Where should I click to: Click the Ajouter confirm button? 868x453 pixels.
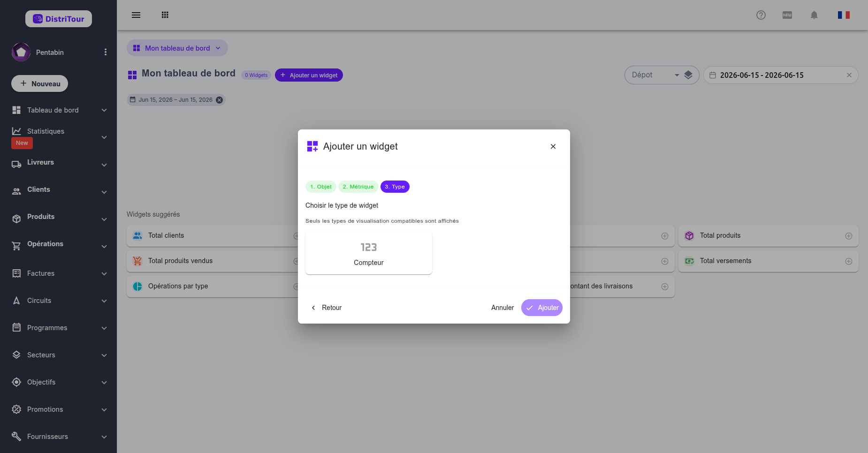[x=542, y=308]
